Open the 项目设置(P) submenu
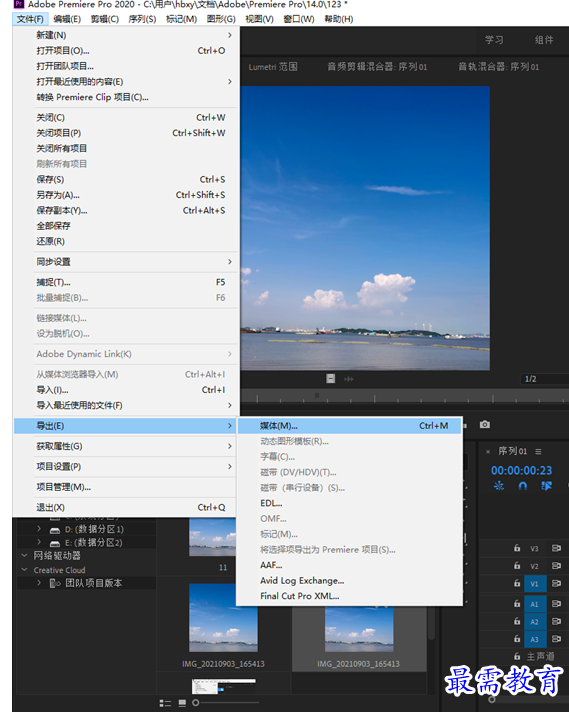The width and height of the screenshot is (569, 712). 126,466
